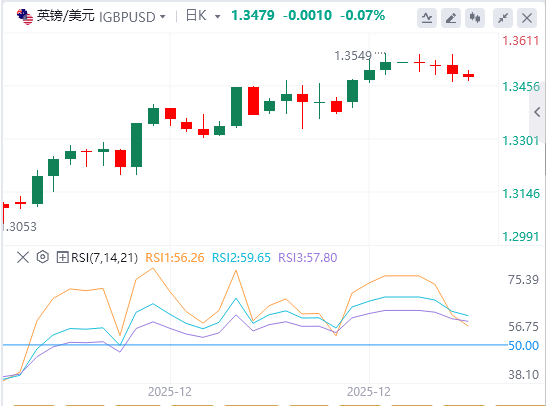This screenshot has width=546, height=406.
Task: Open the candlestick chart style icon
Action: (x=475, y=17)
